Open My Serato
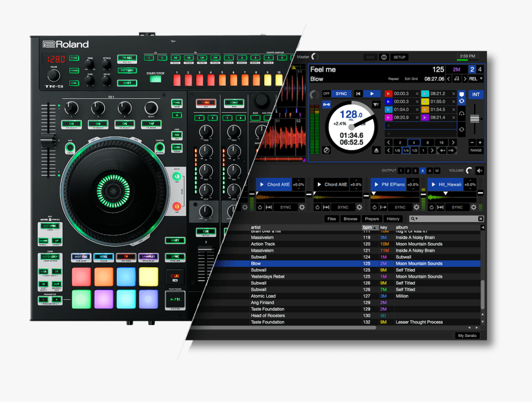The height and width of the screenshot is (402, 532). [468, 335]
